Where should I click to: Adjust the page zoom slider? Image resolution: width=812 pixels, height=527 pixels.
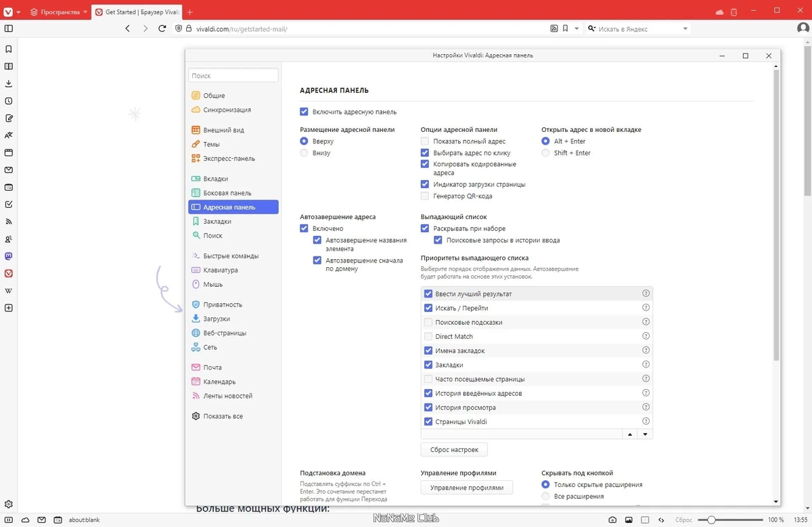(x=729, y=520)
